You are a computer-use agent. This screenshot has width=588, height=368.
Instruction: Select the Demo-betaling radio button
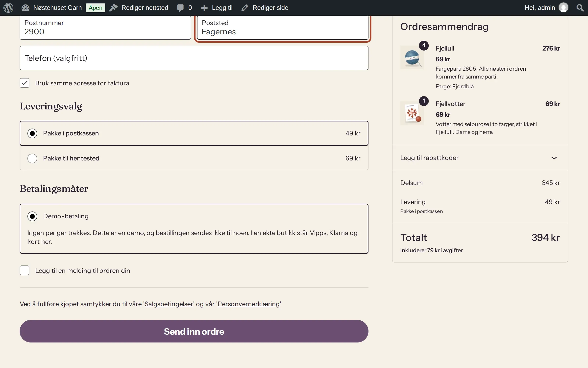coord(32,216)
